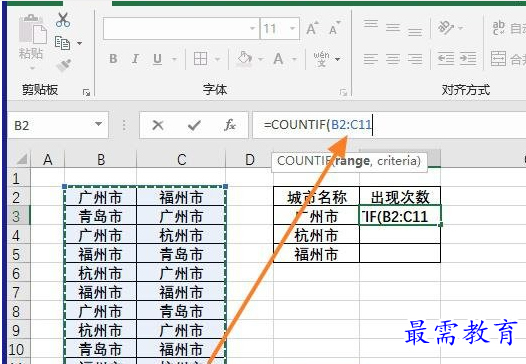This screenshot has height=364, width=526.
Task: Click cell C5 containing 青岛市
Action: tap(181, 254)
